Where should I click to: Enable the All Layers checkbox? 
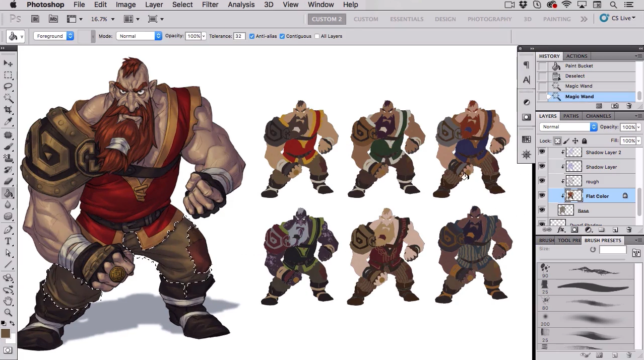pos(317,36)
